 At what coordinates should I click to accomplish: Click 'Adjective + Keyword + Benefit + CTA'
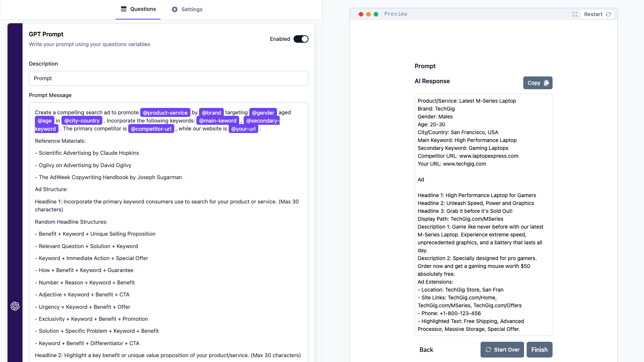point(82,295)
